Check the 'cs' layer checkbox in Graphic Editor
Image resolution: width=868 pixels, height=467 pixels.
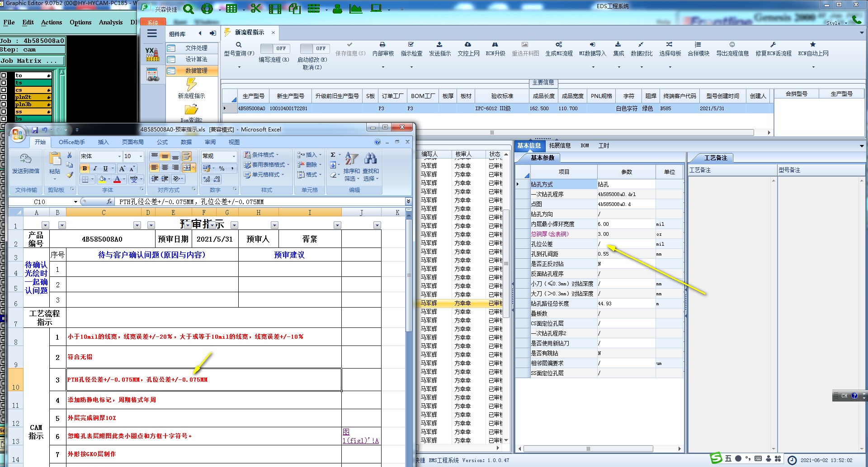coord(4,90)
